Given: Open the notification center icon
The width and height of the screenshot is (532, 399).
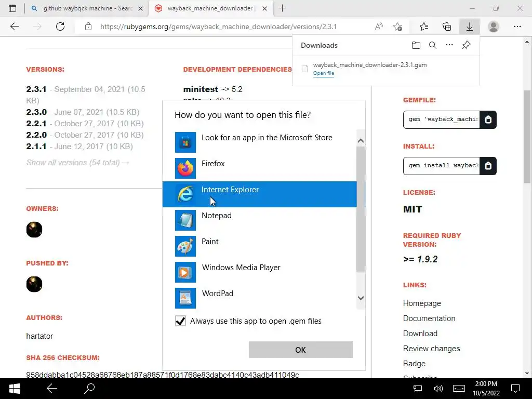Looking at the screenshot, I should [515, 389].
